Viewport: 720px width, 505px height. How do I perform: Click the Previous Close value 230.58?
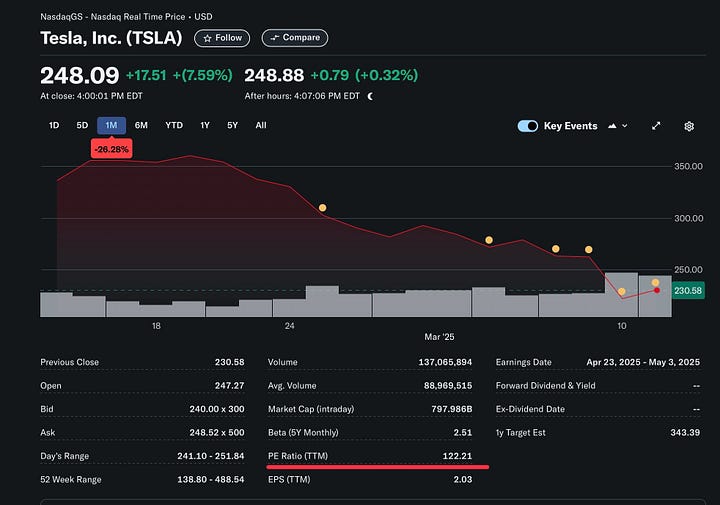(x=230, y=362)
